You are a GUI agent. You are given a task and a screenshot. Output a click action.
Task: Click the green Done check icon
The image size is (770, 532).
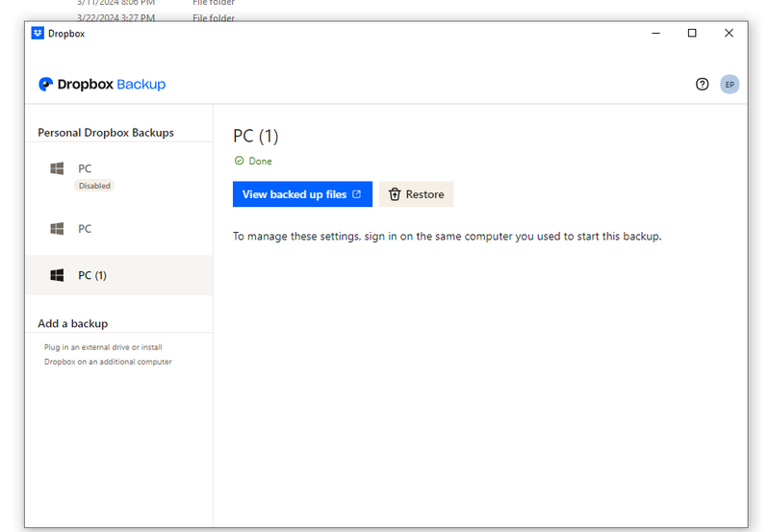[239, 161]
